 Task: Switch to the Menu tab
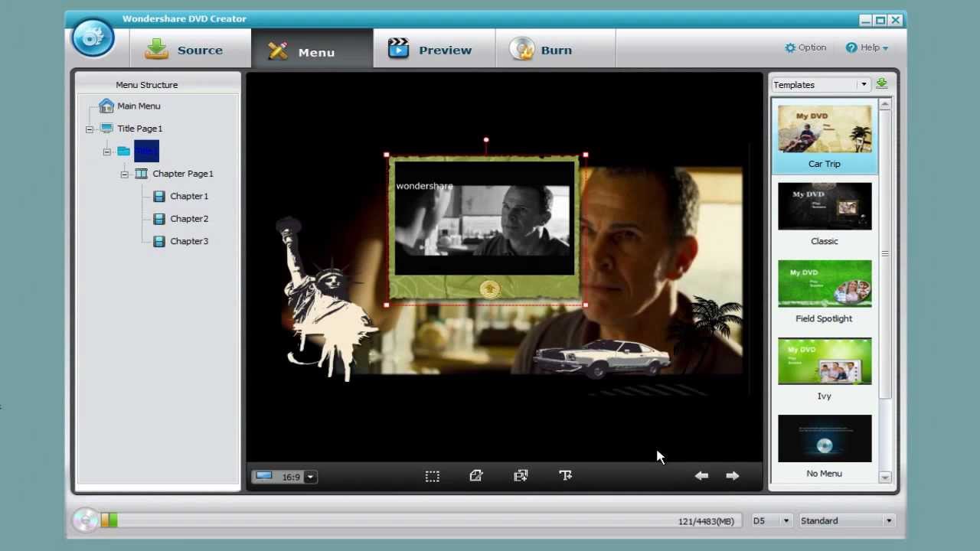312,50
